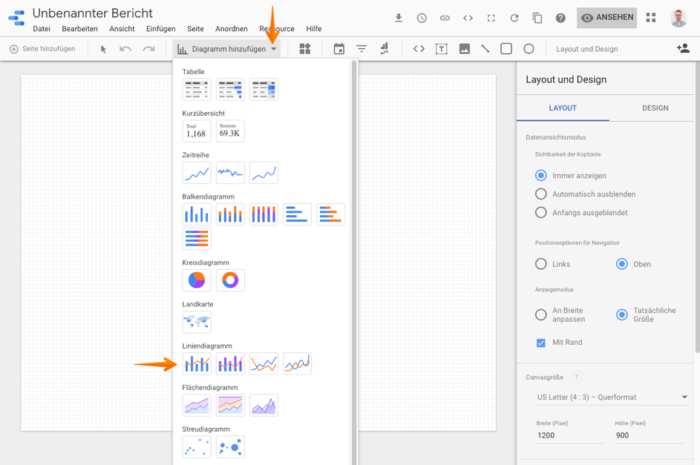This screenshot has height=465, width=700.
Task: Click the refresh data icon
Action: click(514, 18)
